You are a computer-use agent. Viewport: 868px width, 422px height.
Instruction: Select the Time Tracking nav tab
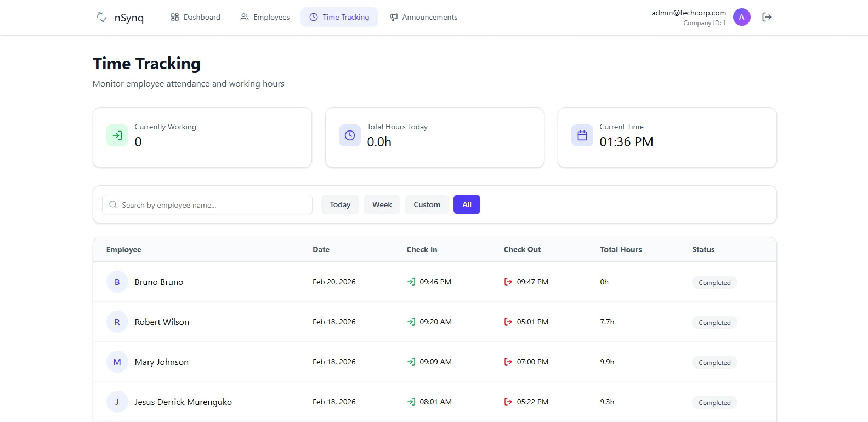click(x=339, y=17)
